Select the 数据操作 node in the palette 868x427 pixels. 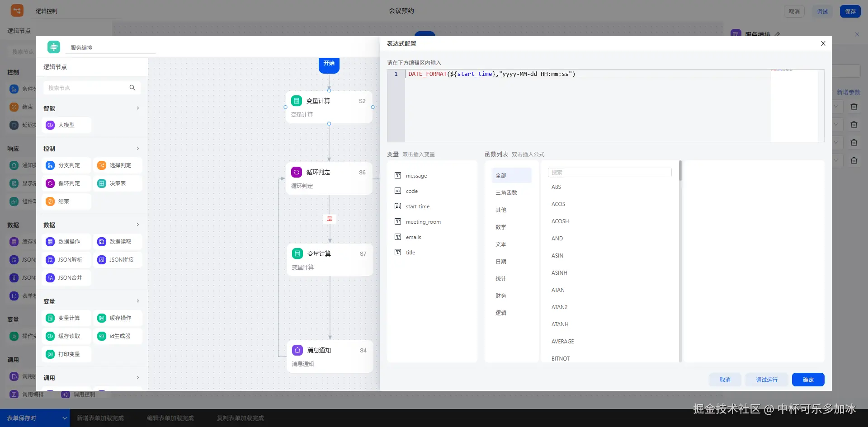66,242
